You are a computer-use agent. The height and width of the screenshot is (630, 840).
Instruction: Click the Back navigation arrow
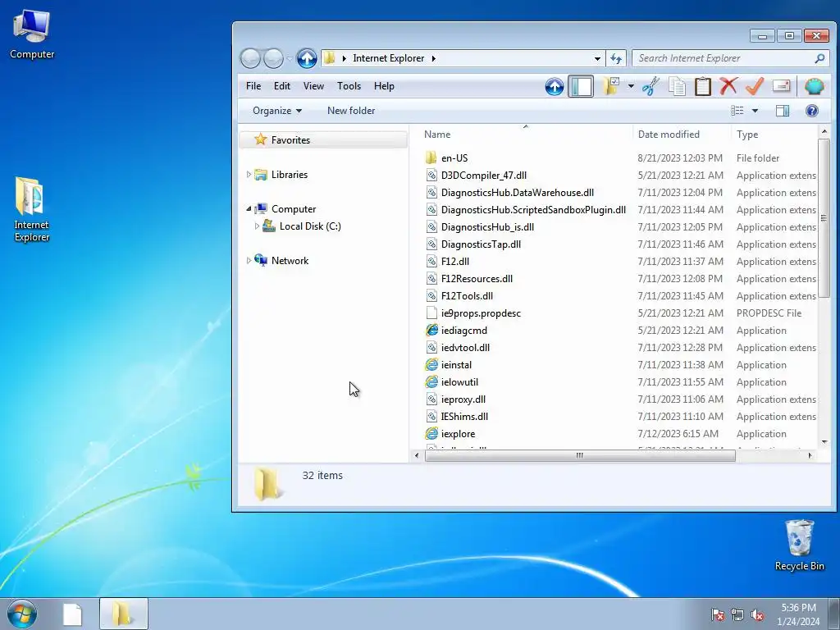tap(250, 58)
